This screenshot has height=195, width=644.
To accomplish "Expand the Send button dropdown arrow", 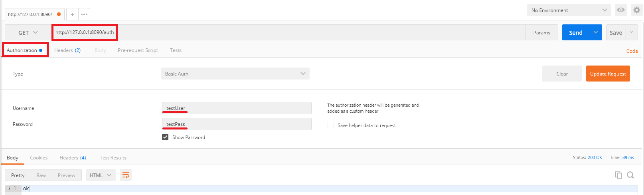I will pos(595,32).
